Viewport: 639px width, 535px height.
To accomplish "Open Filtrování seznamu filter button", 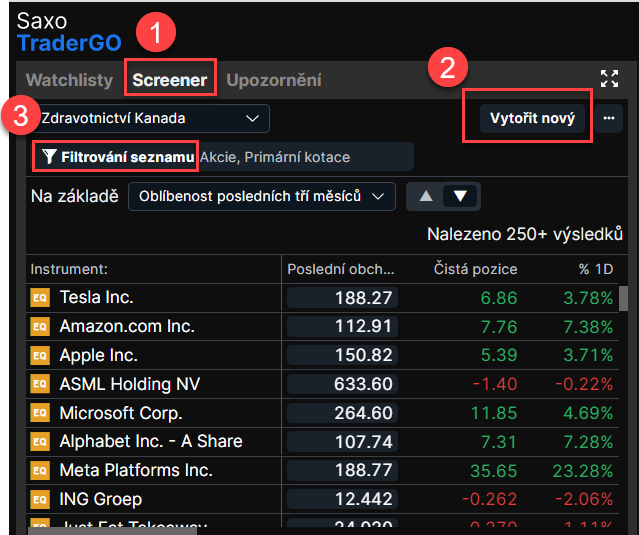I will coord(117,156).
